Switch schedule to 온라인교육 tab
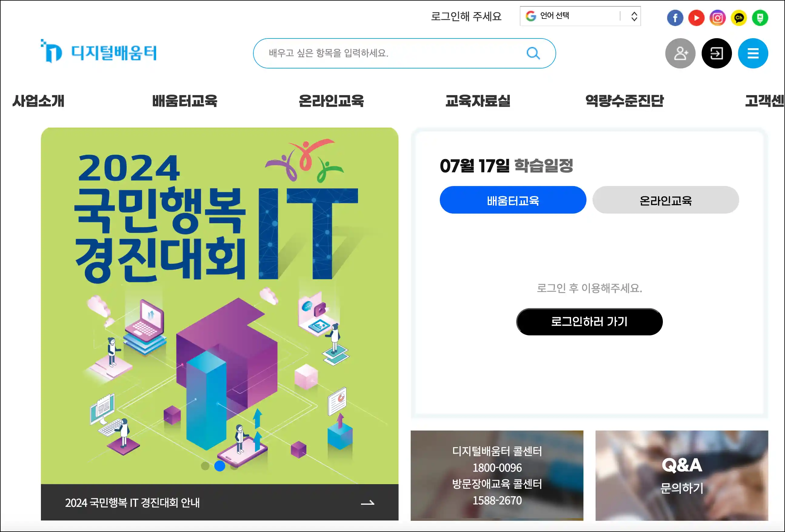The width and height of the screenshot is (785, 532). coord(665,200)
